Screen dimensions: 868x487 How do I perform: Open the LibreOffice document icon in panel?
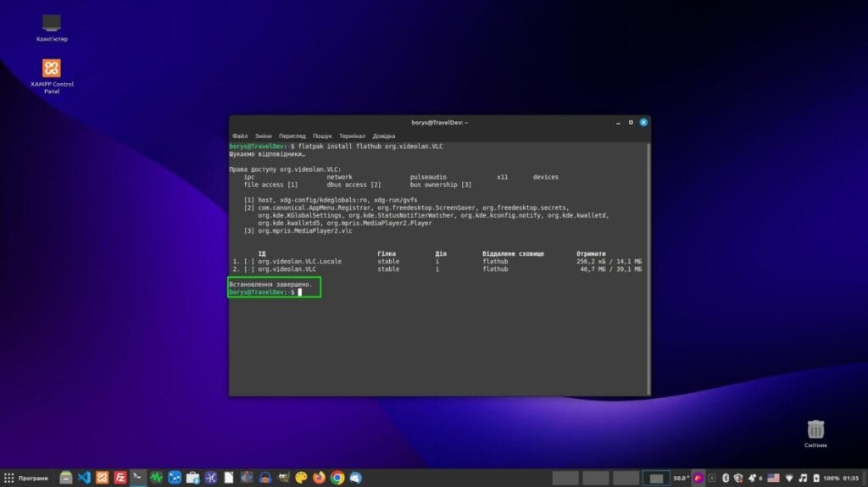tap(229, 478)
